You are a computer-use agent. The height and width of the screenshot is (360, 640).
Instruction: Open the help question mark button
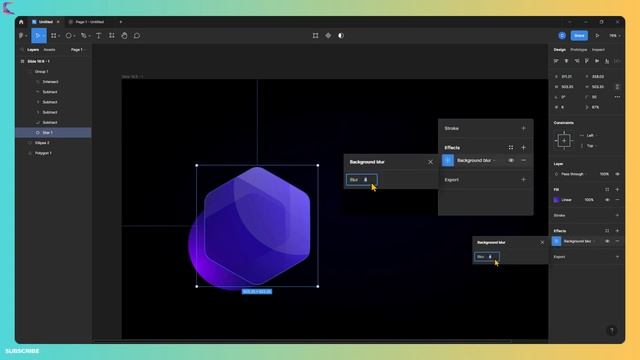coord(611,331)
